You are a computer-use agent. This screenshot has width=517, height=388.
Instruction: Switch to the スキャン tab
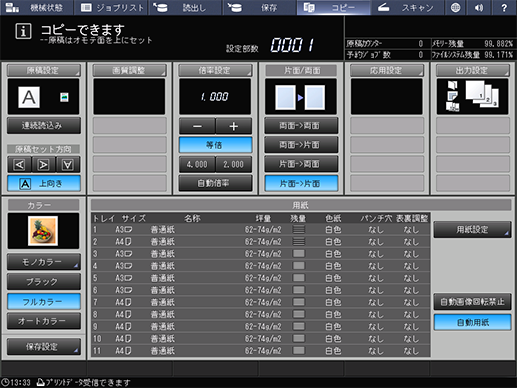(407, 8)
